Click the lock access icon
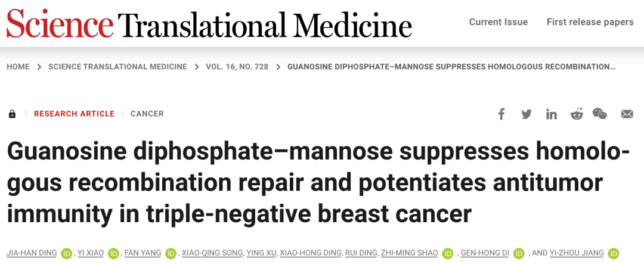 click(13, 114)
